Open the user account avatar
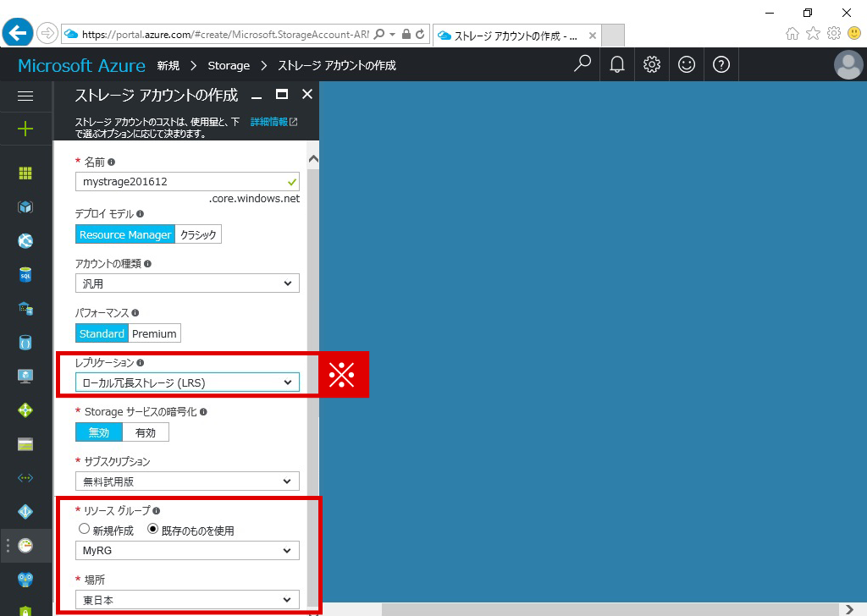Viewport: 867px width, 616px height. 848,64
